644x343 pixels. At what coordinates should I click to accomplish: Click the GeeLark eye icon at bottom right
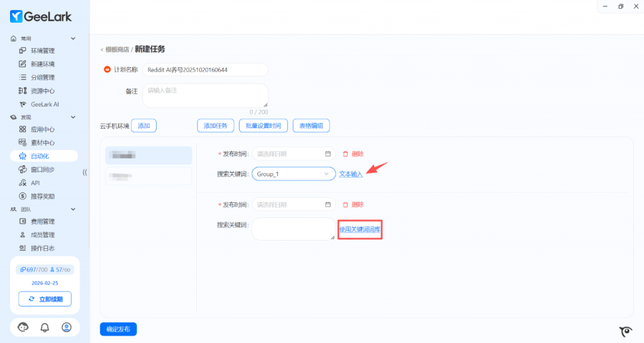click(x=625, y=332)
